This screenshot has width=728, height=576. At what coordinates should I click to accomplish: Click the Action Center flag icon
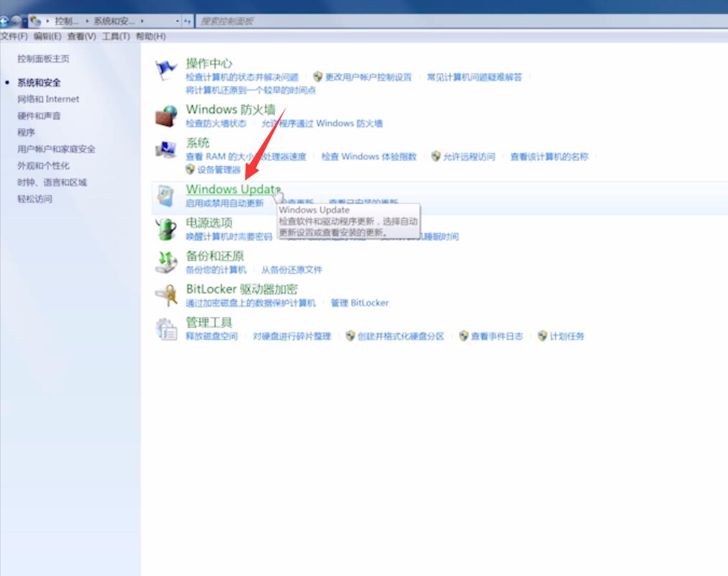coord(166,70)
